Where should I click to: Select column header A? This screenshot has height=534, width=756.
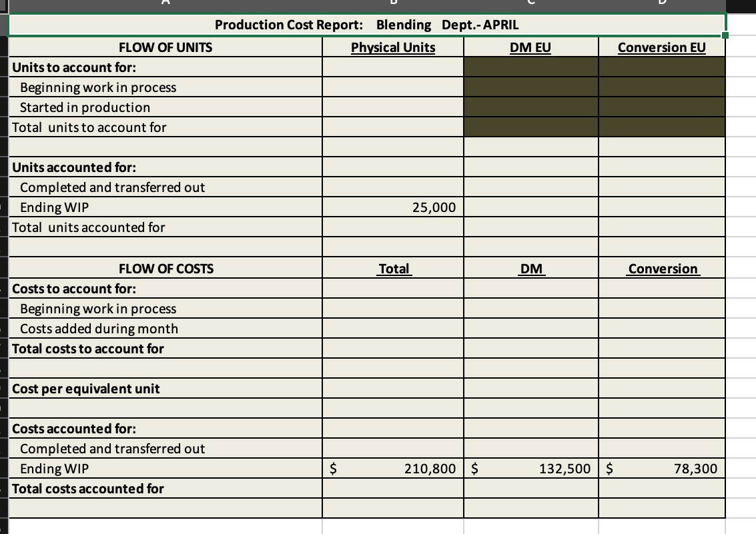[165, 3]
